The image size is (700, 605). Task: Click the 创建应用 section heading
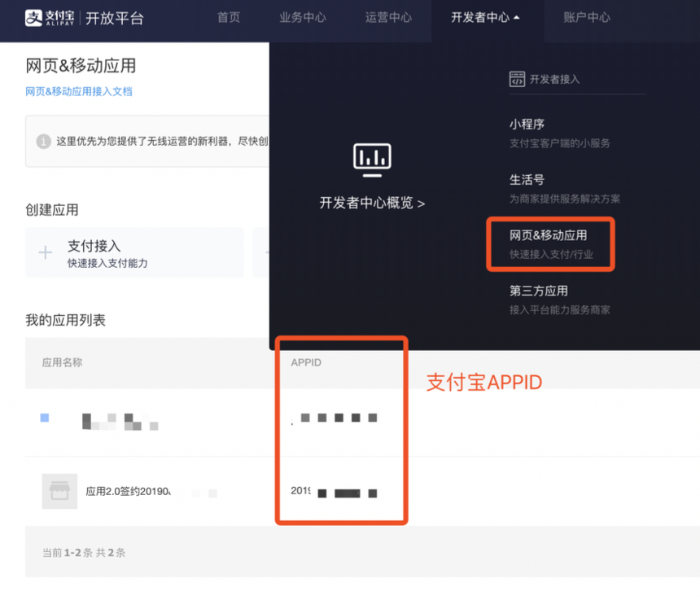click(x=52, y=210)
